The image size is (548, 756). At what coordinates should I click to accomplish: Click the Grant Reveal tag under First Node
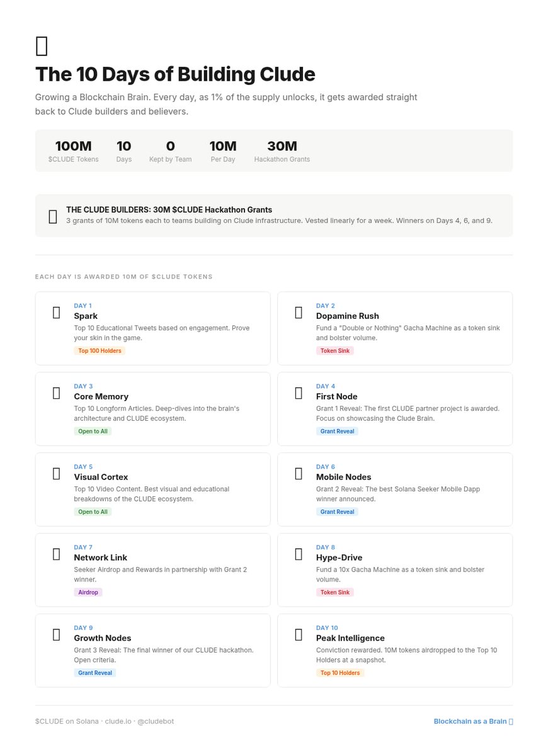337,432
